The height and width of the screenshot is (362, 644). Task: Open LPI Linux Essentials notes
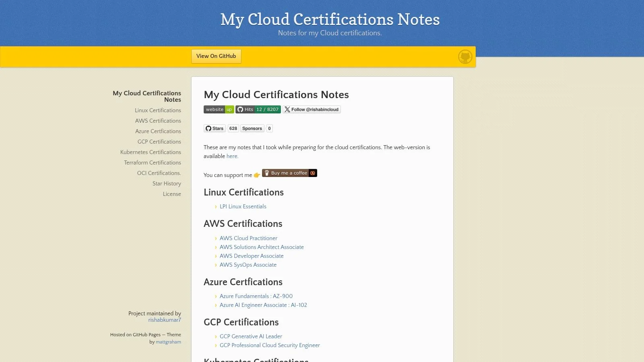tap(243, 206)
